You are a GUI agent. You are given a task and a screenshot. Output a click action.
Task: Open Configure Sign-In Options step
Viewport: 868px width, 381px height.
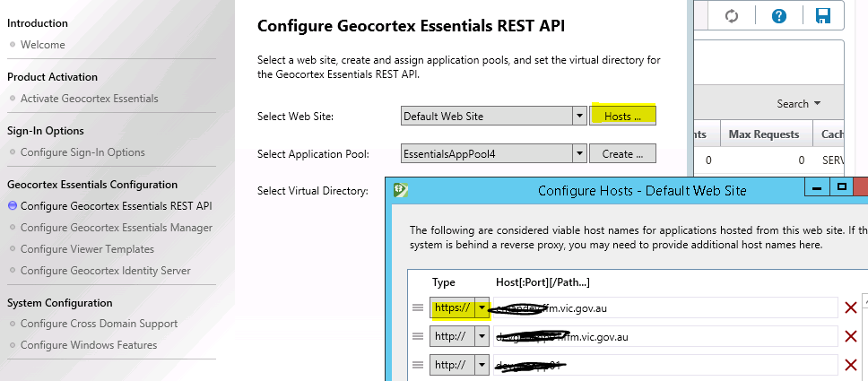coord(82,152)
